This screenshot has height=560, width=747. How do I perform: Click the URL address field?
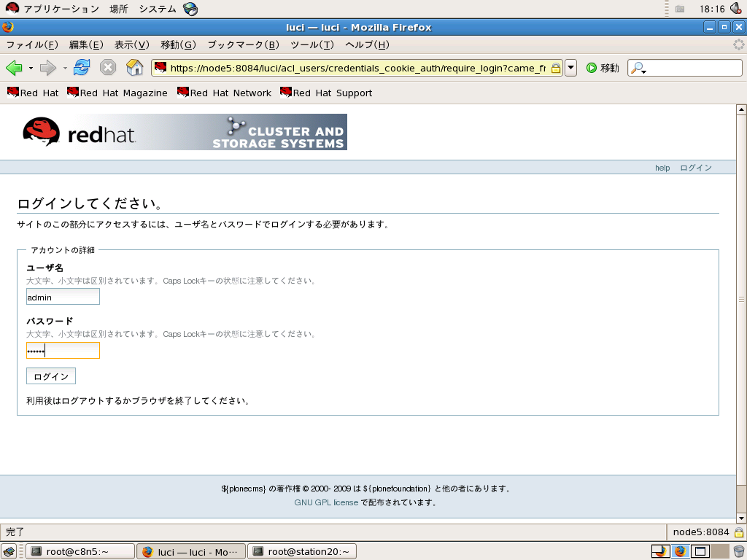(x=357, y=68)
